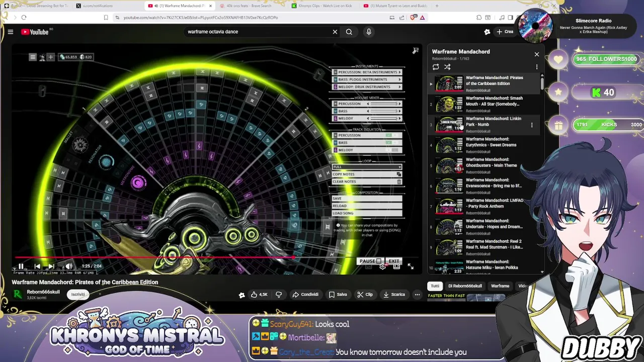The height and width of the screenshot is (362, 644).
Task: Open the YouTube hamburger guide menu
Action: tap(10, 32)
